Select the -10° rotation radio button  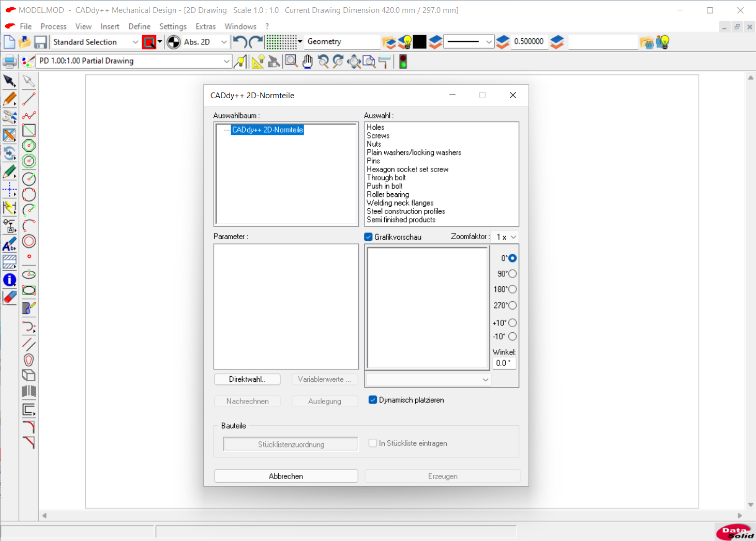point(512,336)
